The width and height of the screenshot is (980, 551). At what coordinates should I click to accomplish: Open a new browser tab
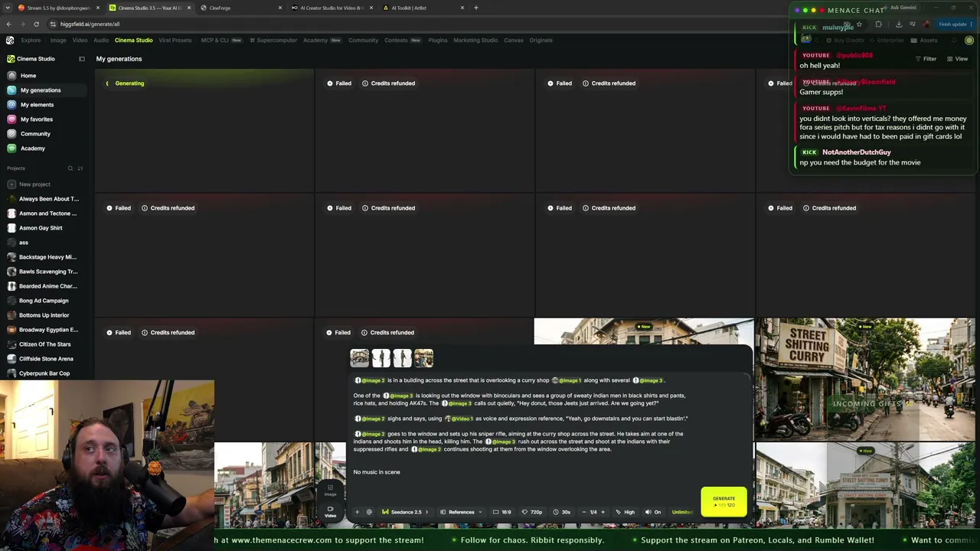pyautogui.click(x=476, y=8)
